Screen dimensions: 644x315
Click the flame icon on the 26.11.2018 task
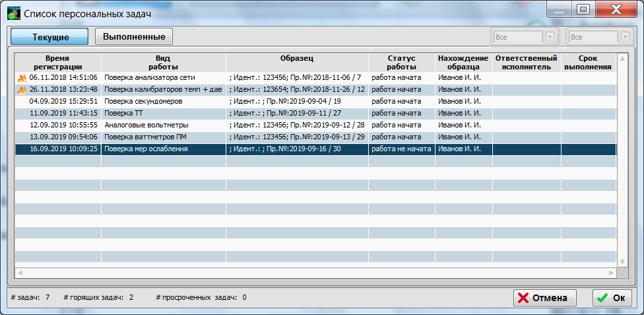[22, 89]
